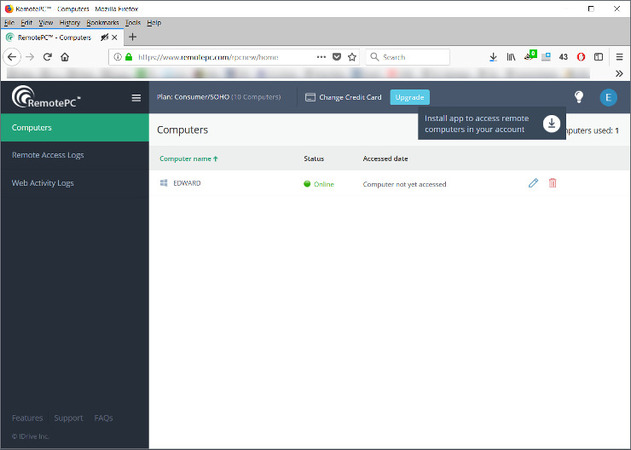Open the Firefox hamburger menu
This screenshot has width=631, height=450.
click(x=619, y=57)
